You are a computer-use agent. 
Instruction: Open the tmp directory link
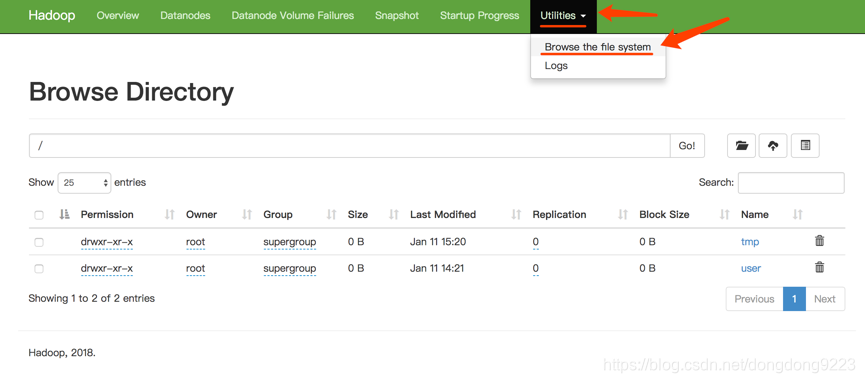(750, 242)
